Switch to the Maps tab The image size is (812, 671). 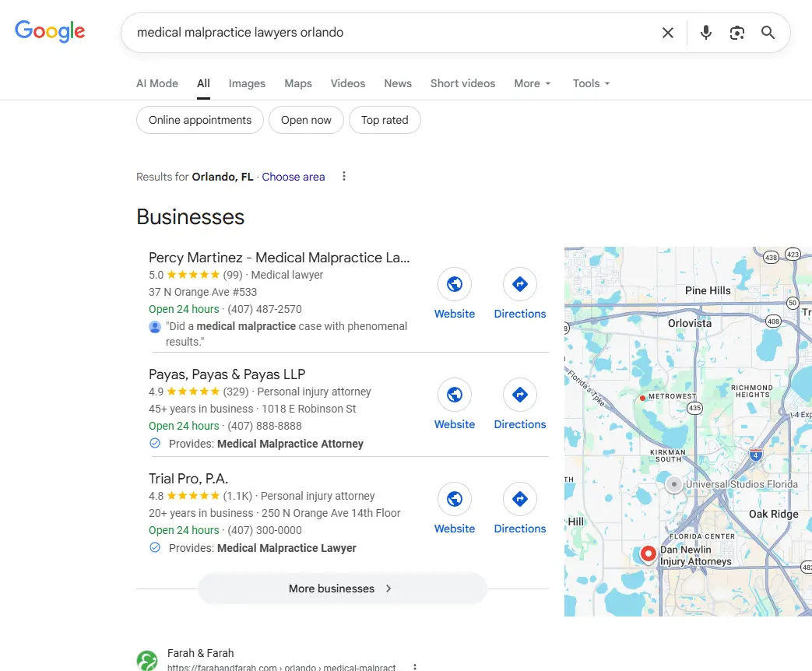298,83
